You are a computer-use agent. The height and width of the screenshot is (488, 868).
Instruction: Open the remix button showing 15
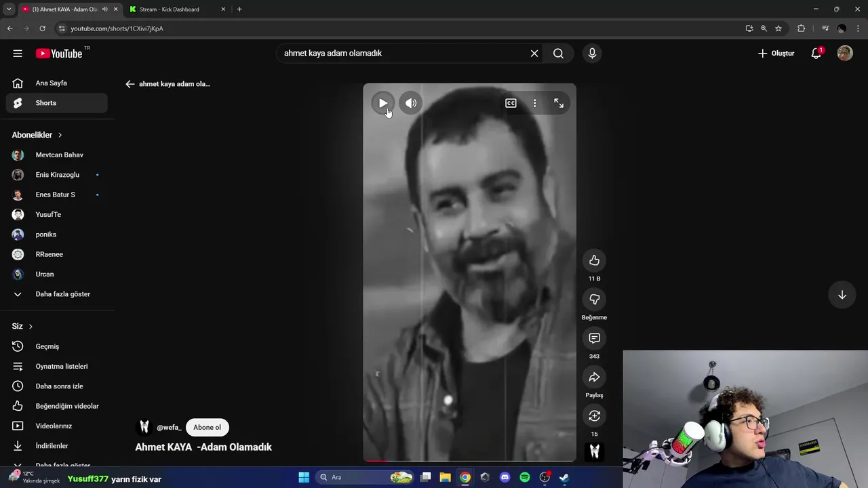(594, 415)
